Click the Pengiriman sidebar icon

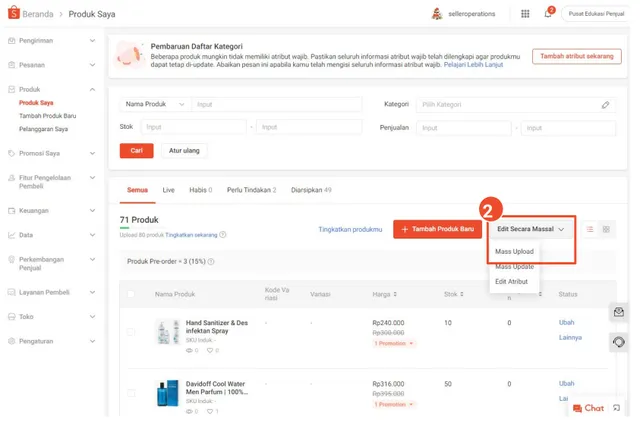click(12, 40)
